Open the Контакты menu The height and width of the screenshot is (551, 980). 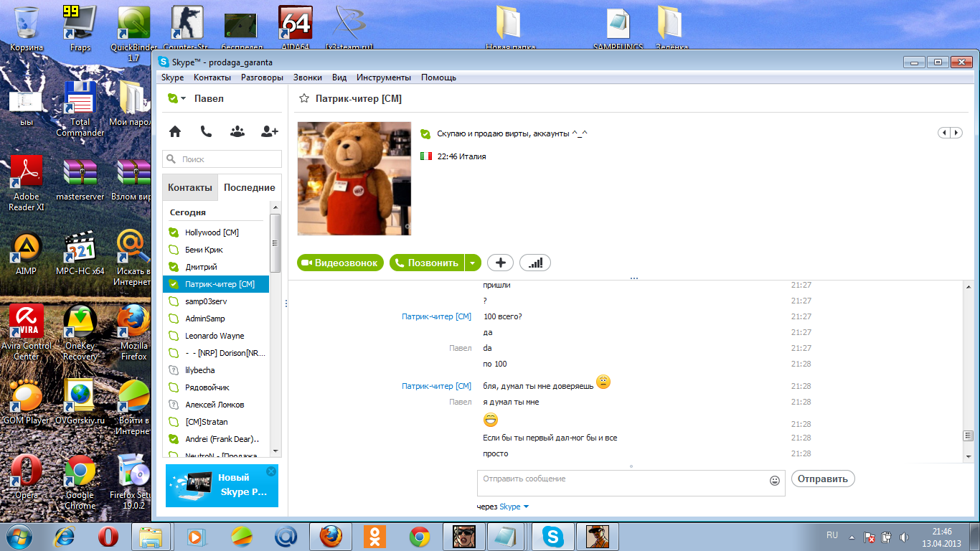[x=212, y=77]
